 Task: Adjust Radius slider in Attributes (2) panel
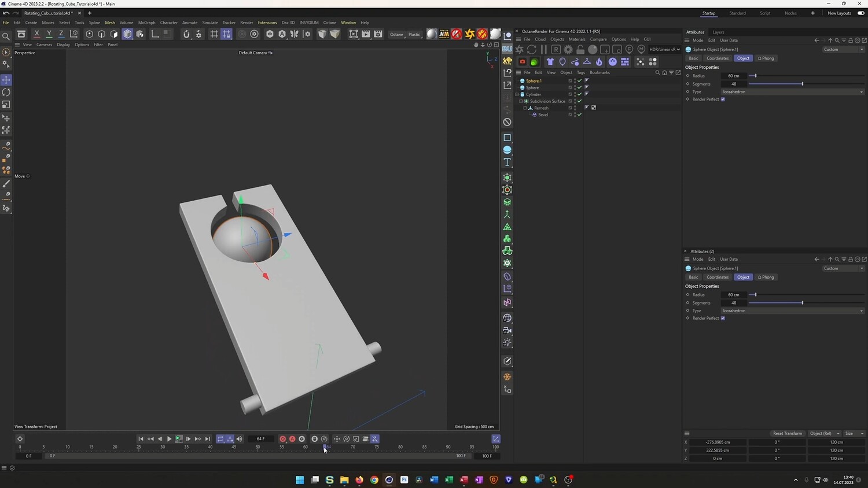point(807,295)
